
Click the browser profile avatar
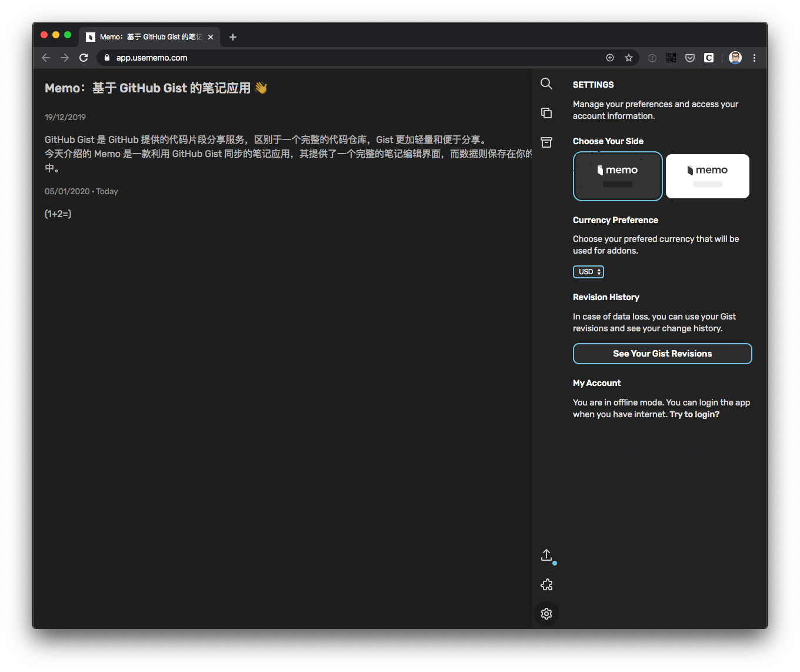click(735, 58)
